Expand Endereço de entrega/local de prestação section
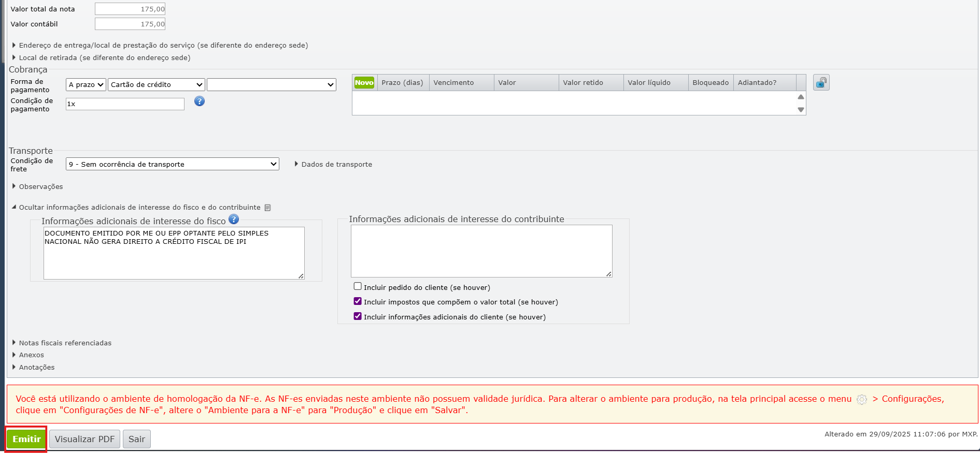 [160, 46]
